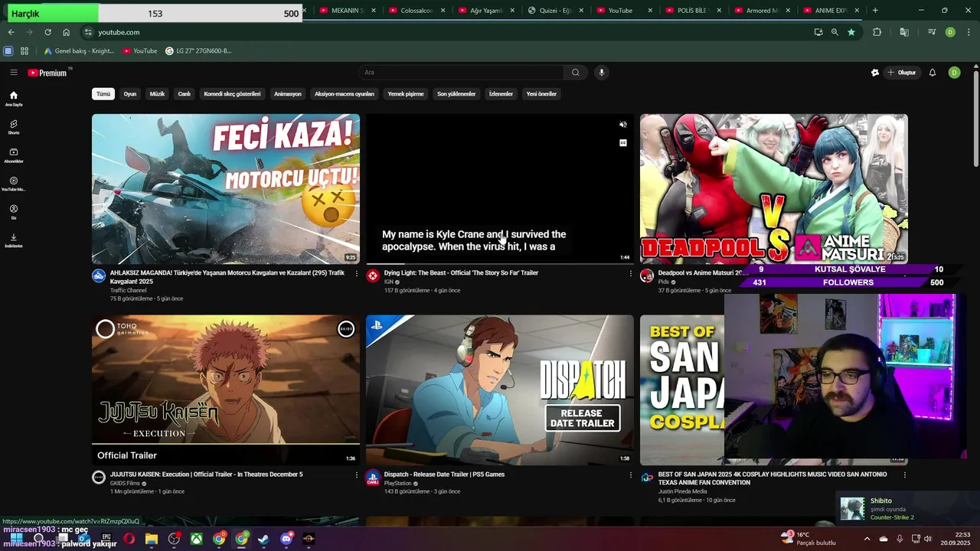Click the PlayStation channel avatar
The image size is (980, 551).
(x=373, y=477)
